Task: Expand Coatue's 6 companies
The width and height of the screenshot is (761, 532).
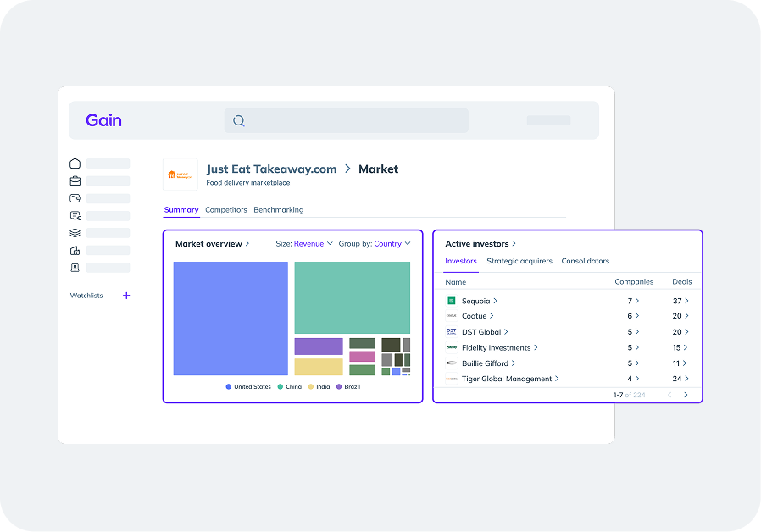Action: tap(633, 316)
